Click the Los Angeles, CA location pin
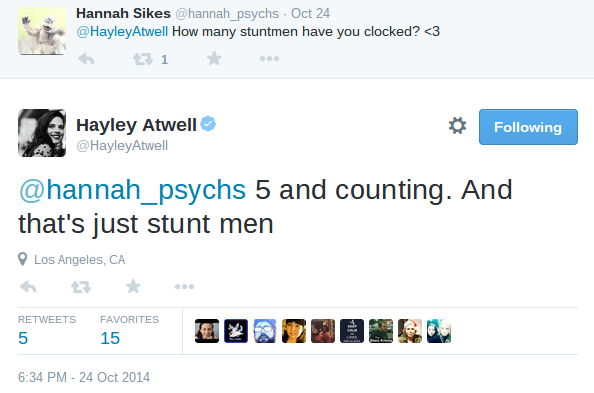 pyautogui.click(x=22, y=259)
